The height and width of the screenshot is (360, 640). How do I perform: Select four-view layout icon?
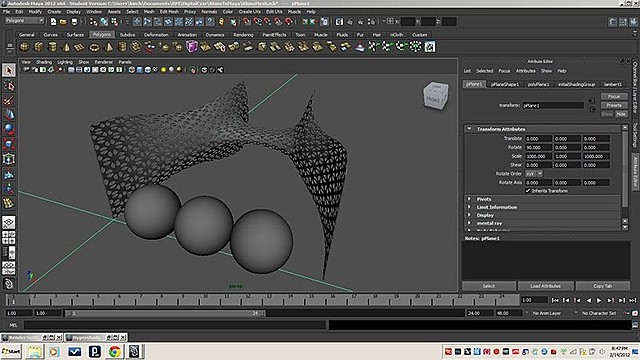[x=9, y=238]
